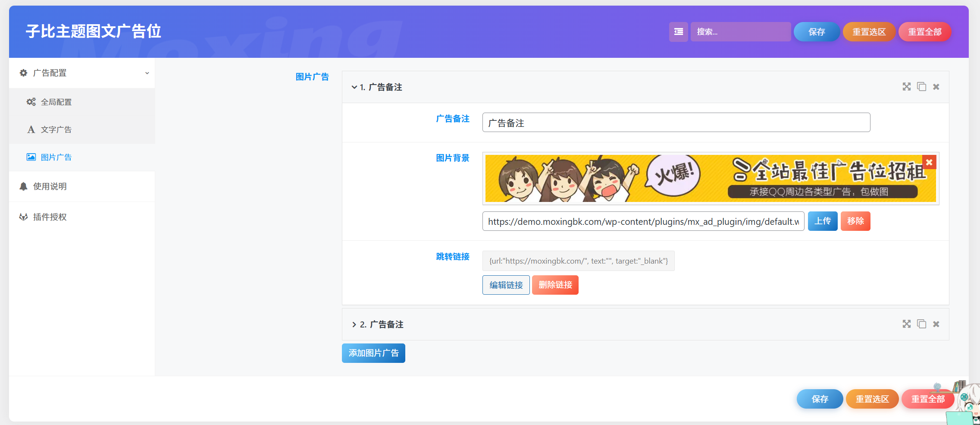
Task: Click the fullscreen icon on ad item 1
Action: coord(906,87)
